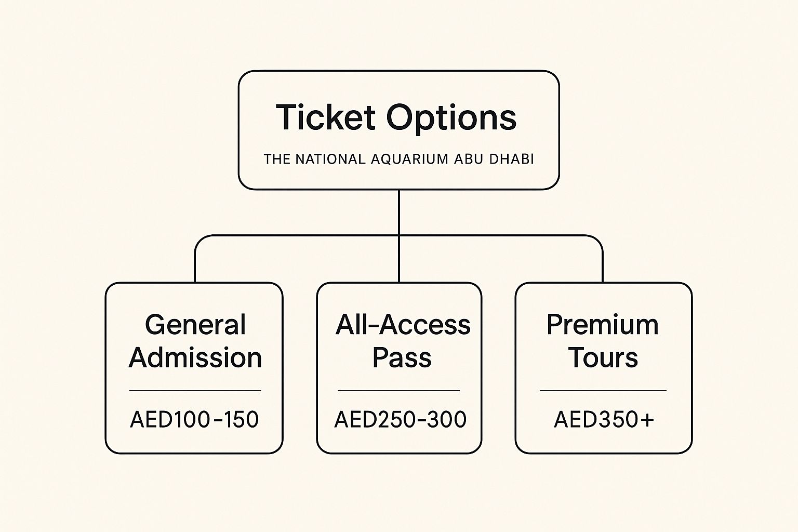Click the "Ticket" word in the heading
The height and width of the screenshot is (532, 798).
coord(326,117)
